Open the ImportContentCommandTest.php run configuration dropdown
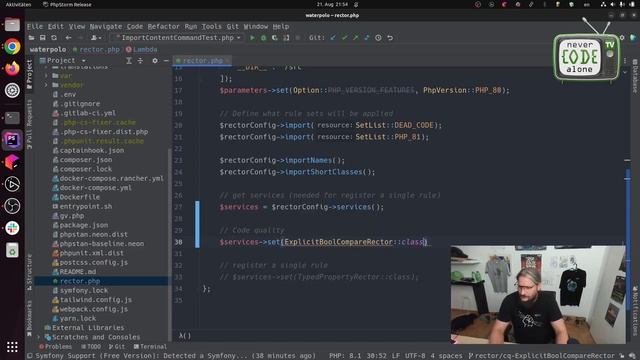640x360 pixels. click(178, 38)
